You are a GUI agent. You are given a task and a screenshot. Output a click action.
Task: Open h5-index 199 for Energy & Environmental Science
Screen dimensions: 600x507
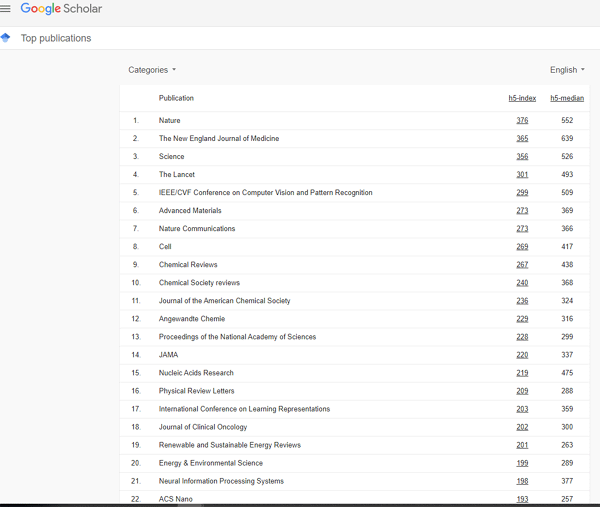coord(522,463)
